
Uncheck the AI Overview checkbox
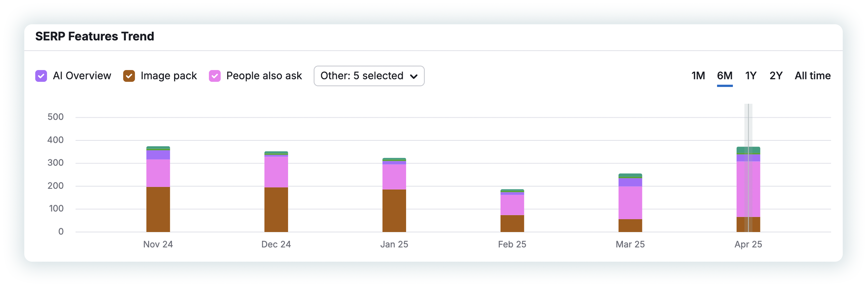pyautogui.click(x=41, y=76)
